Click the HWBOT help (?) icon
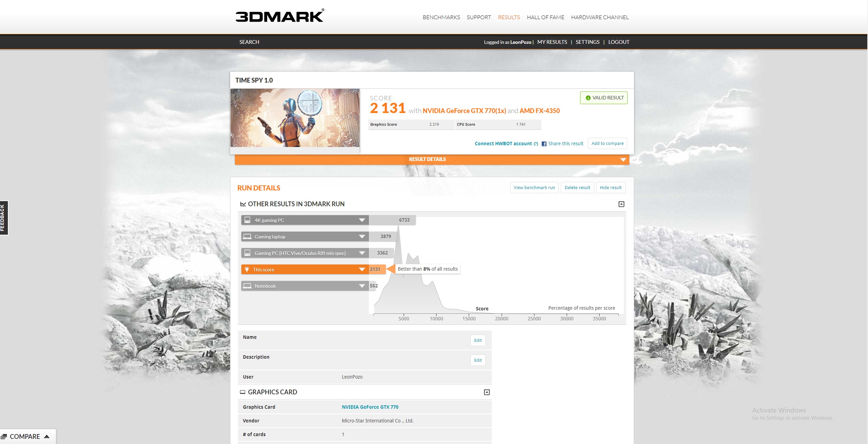This screenshot has width=868, height=444. [x=536, y=144]
